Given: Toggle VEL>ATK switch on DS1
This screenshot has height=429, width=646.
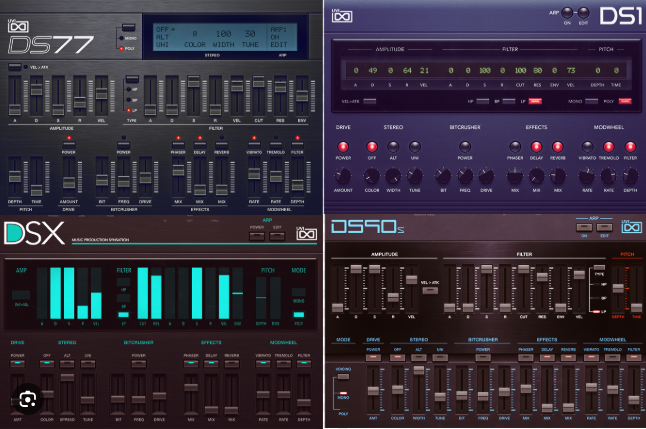Looking at the screenshot, I should (x=370, y=101).
